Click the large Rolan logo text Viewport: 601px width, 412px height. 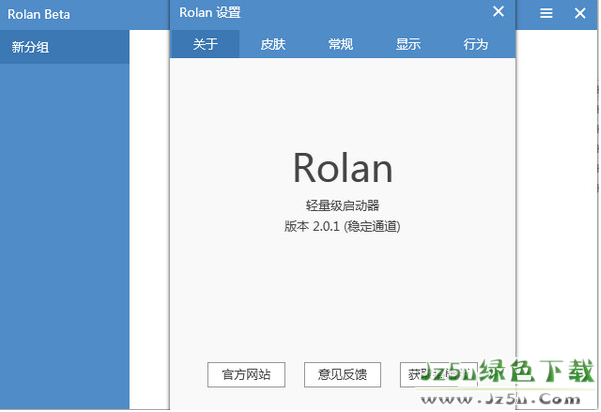coord(343,168)
